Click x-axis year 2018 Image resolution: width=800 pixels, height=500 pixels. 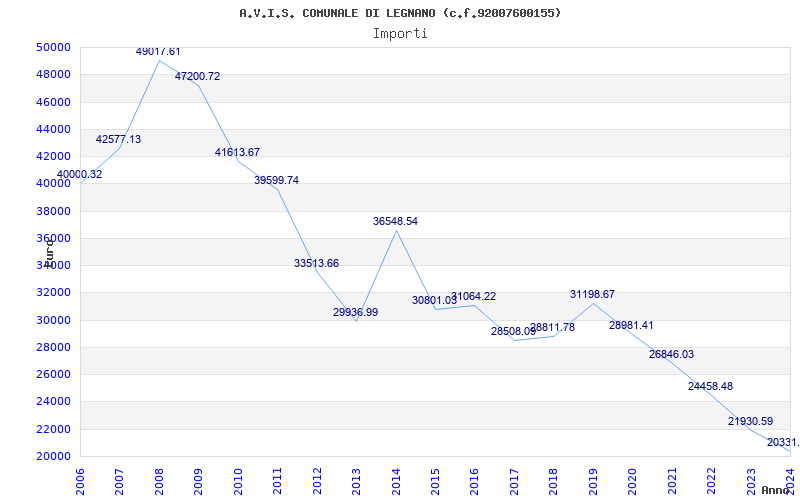(x=554, y=481)
